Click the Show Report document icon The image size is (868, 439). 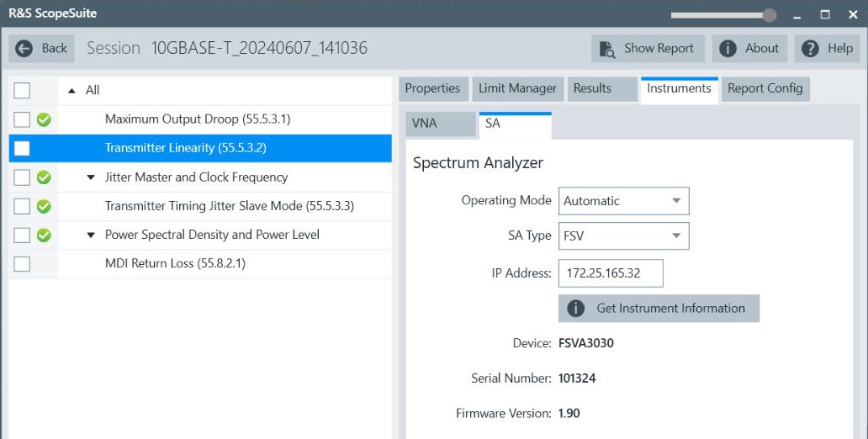(607, 50)
